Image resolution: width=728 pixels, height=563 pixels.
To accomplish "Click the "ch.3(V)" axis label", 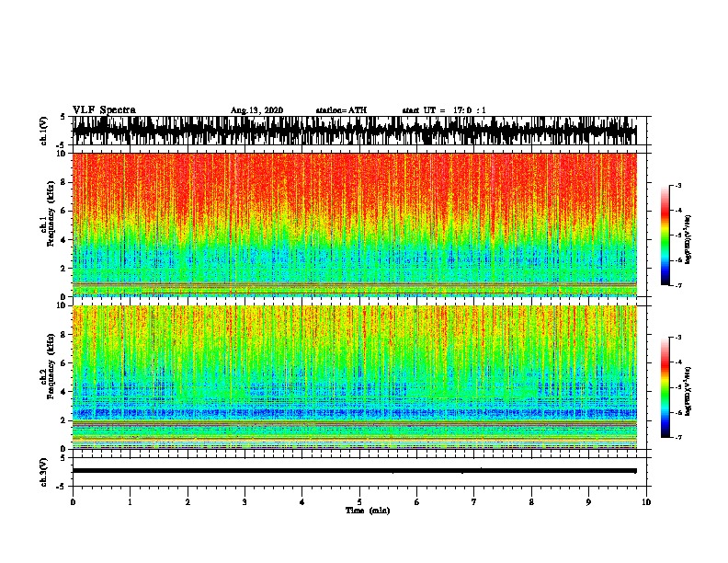I will (x=43, y=472).
